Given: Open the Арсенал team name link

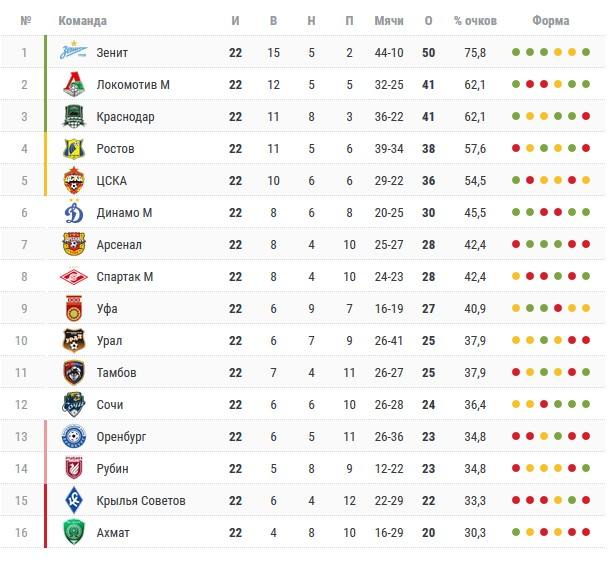Looking at the screenshot, I should tap(119, 245).
